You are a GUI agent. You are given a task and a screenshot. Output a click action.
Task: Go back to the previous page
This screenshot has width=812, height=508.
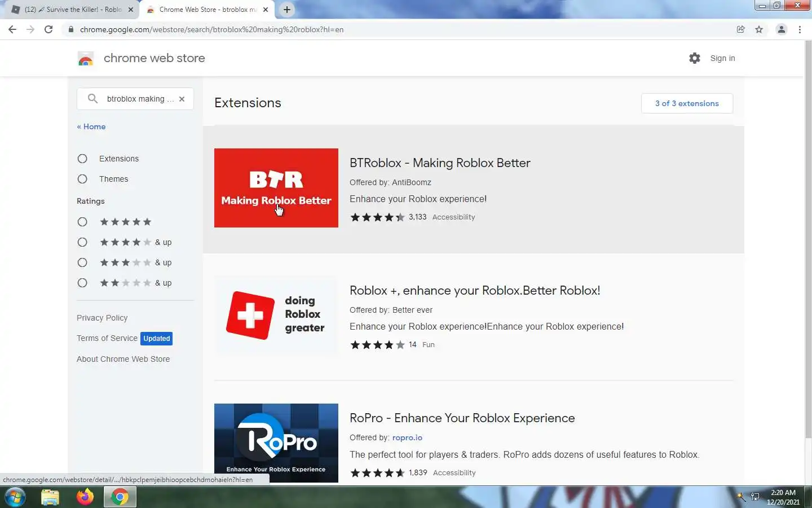click(x=12, y=29)
